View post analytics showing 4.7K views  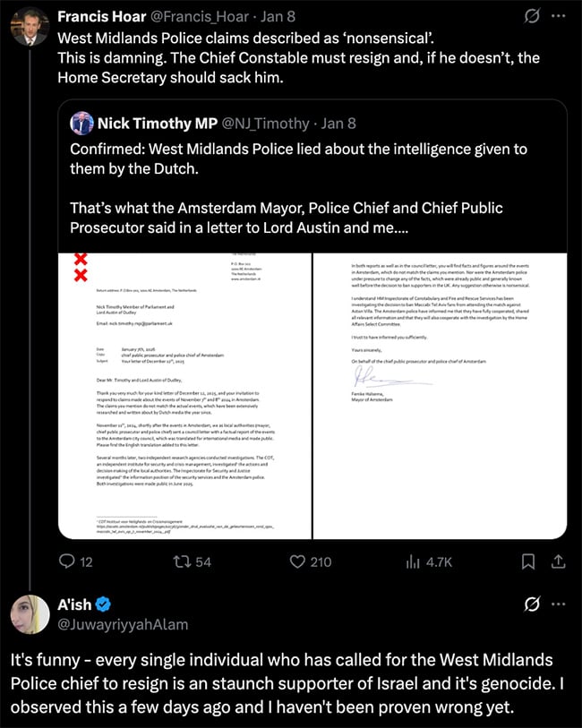(430, 561)
